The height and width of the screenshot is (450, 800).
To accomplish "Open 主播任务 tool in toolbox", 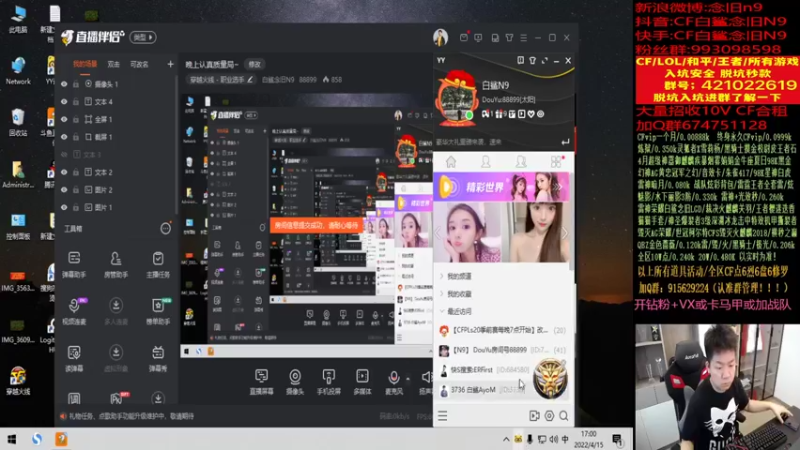I will coord(158,264).
